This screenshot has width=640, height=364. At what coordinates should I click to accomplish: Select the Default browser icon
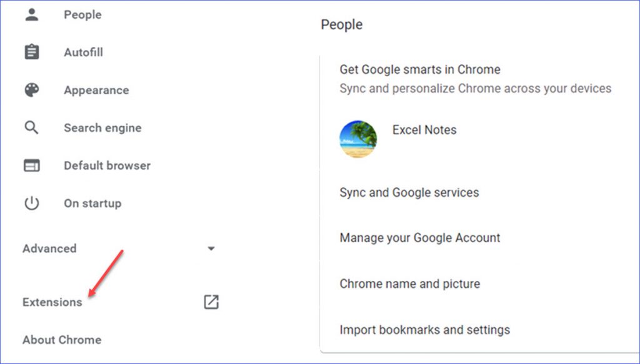(32, 165)
